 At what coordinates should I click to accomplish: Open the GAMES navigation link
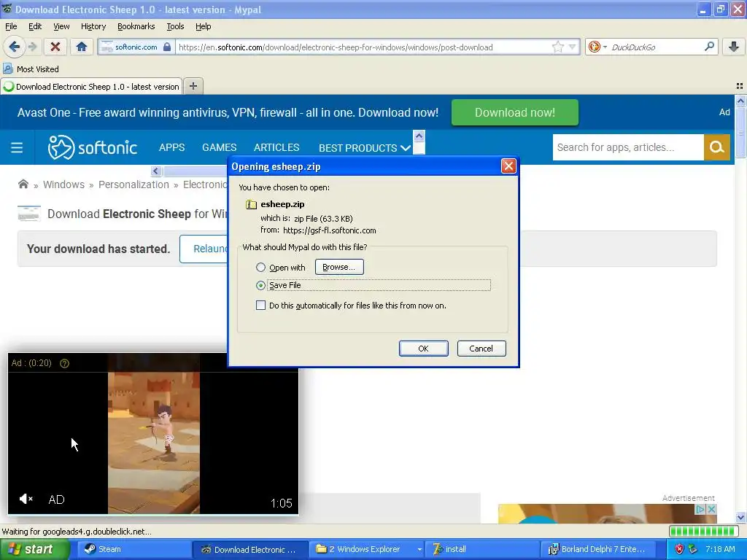(219, 147)
